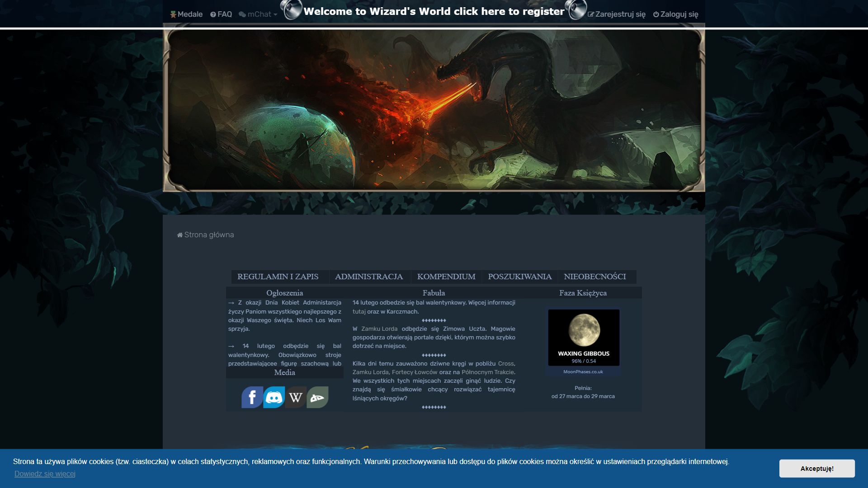868x488 pixels.
Task: Click 'od 27 marca do 29 marca' text
Action: (x=583, y=396)
